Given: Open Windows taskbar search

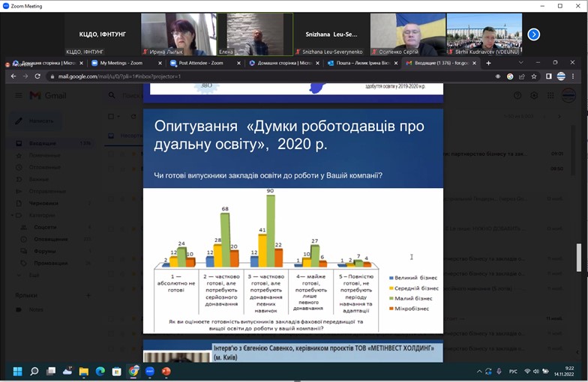Looking at the screenshot, I should [x=34, y=372].
